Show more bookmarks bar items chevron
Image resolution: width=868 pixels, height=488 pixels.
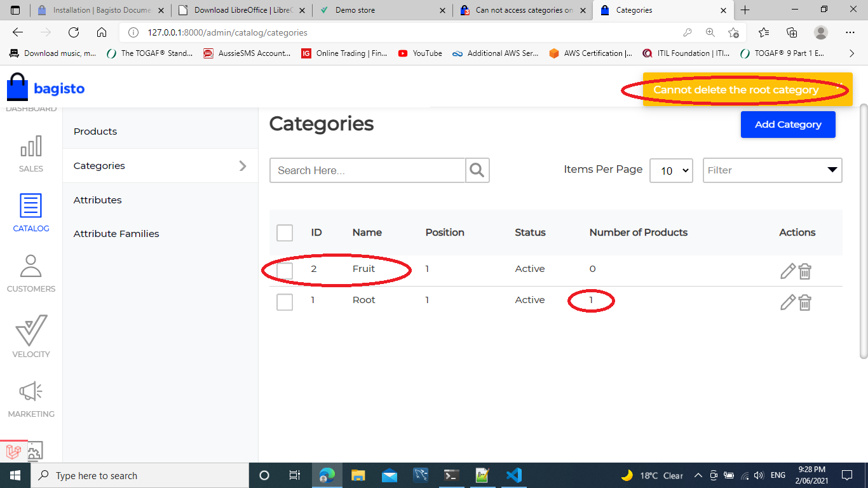(x=852, y=53)
